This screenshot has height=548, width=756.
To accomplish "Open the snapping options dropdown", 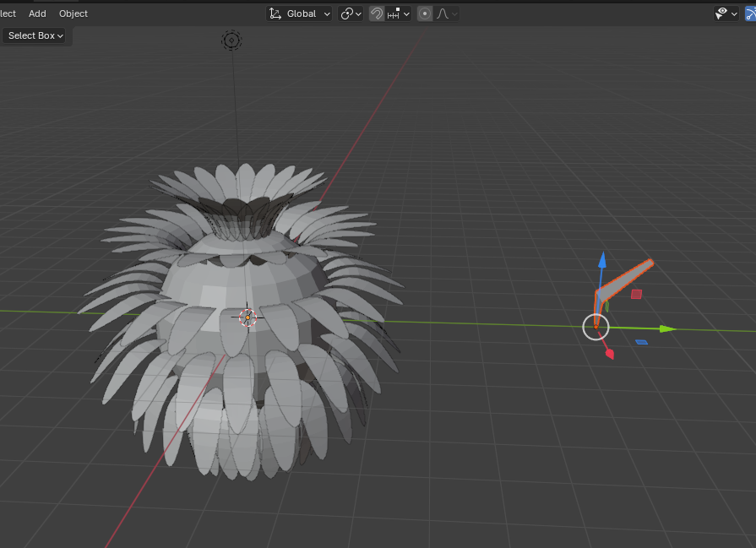I will pos(399,14).
